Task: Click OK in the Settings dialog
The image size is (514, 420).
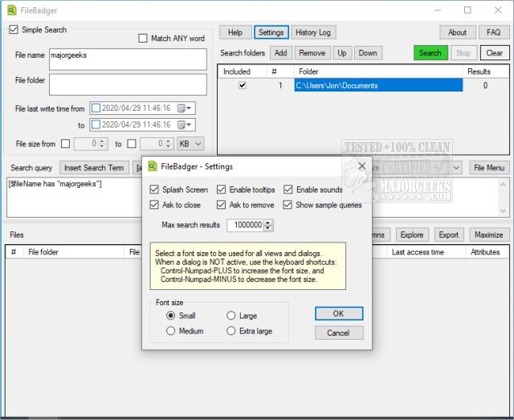Action: pyautogui.click(x=339, y=314)
